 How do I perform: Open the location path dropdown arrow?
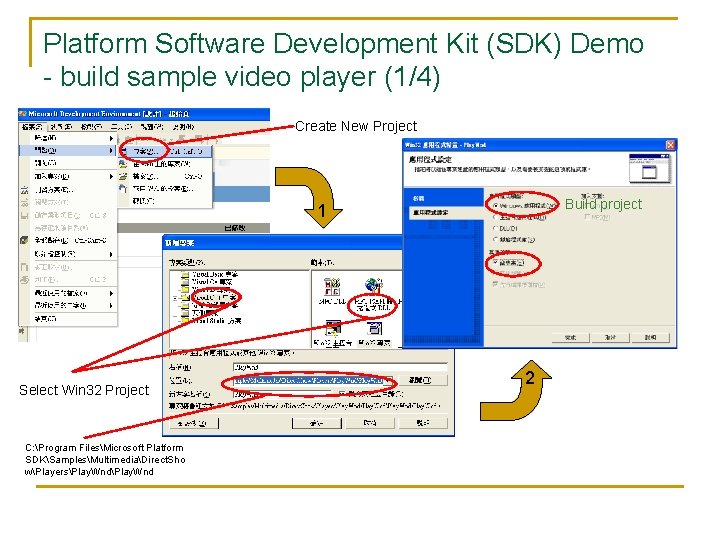click(x=389, y=381)
